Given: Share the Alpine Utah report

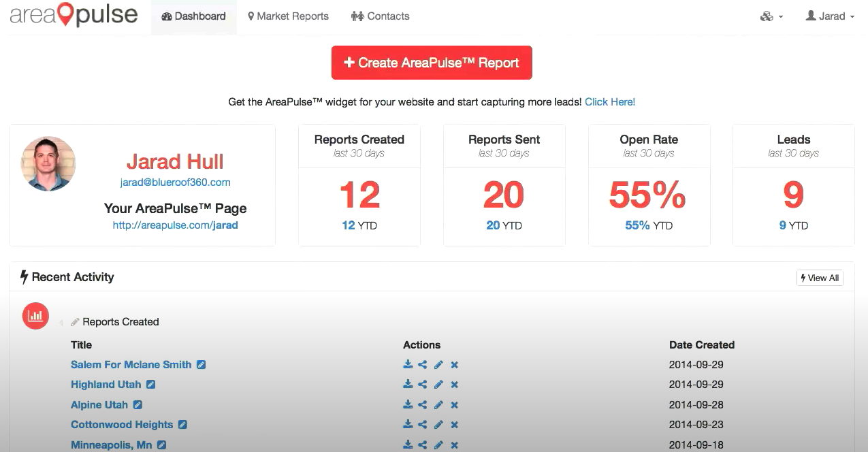Looking at the screenshot, I should [x=423, y=405].
